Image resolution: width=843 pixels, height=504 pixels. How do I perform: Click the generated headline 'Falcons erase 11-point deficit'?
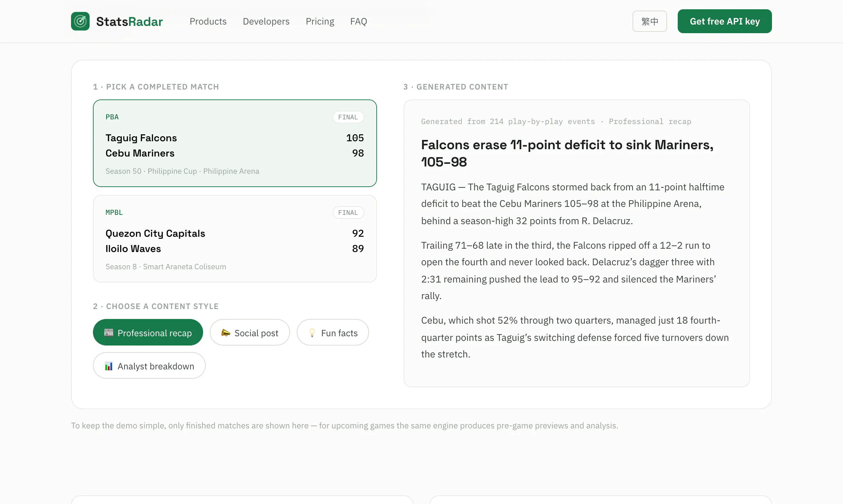pyautogui.click(x=567, y=153)
